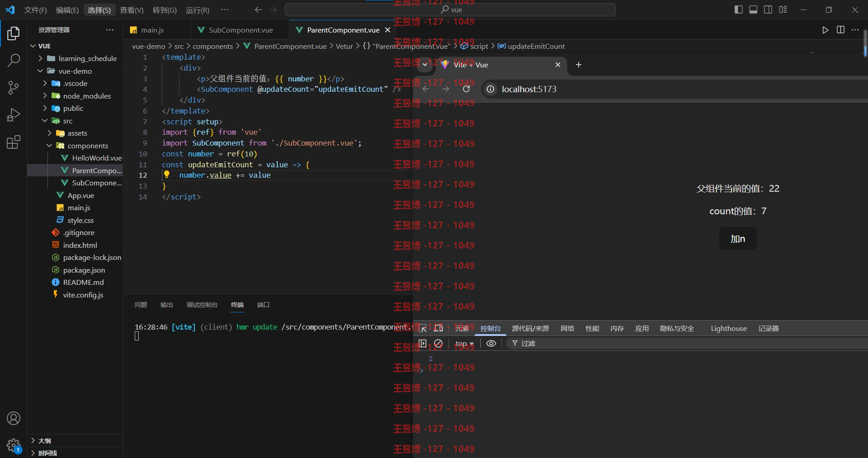Open the Search view in activity bar

14,60
